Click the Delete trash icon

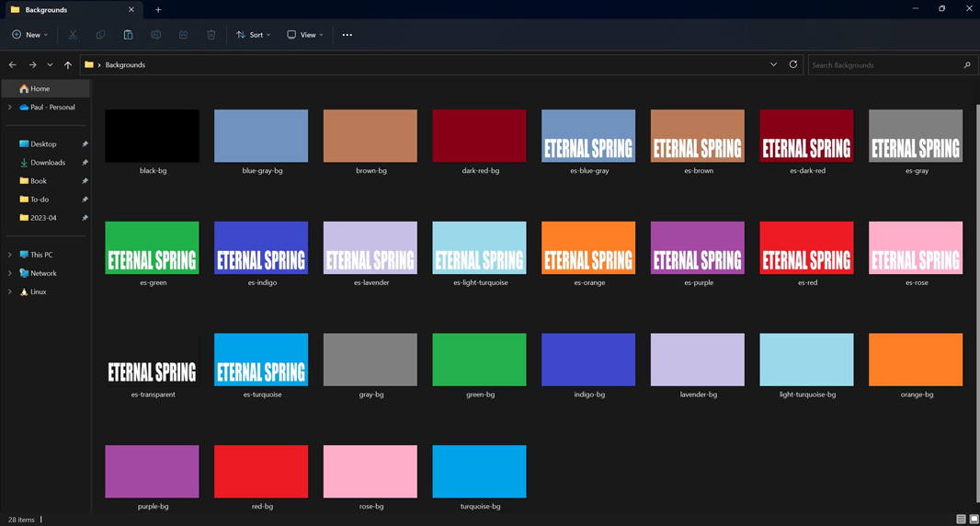pyautogui.click(x=211, y=35)
